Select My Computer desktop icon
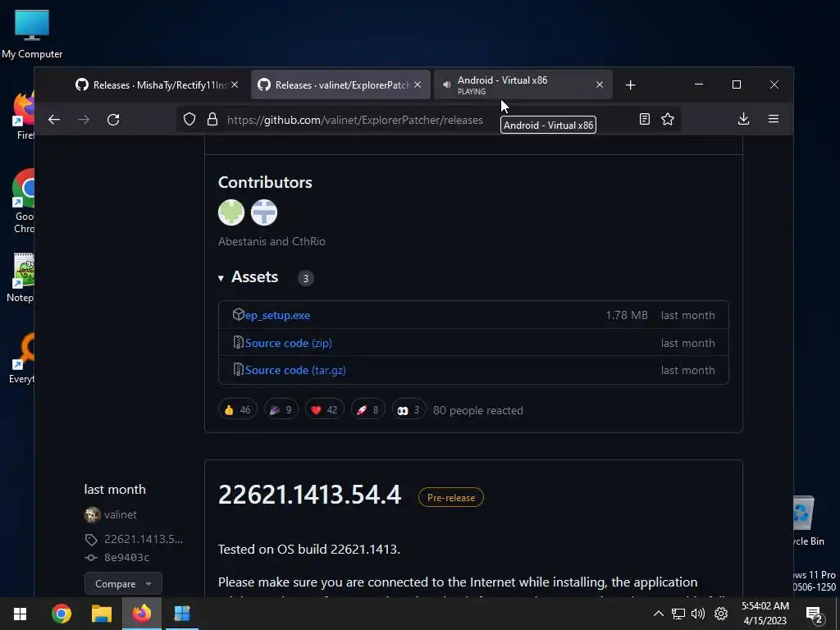This screenshot has width=840, height=630. 32,34
